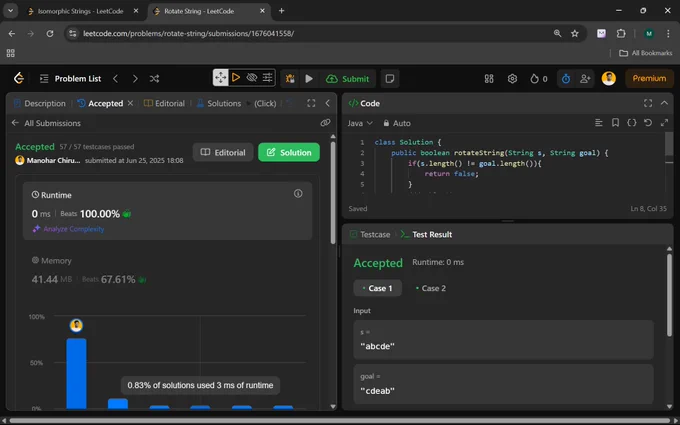Toggle the timer stopwatch icon
680x425 pixels.
pyautogui.click(x=566, y=78)
